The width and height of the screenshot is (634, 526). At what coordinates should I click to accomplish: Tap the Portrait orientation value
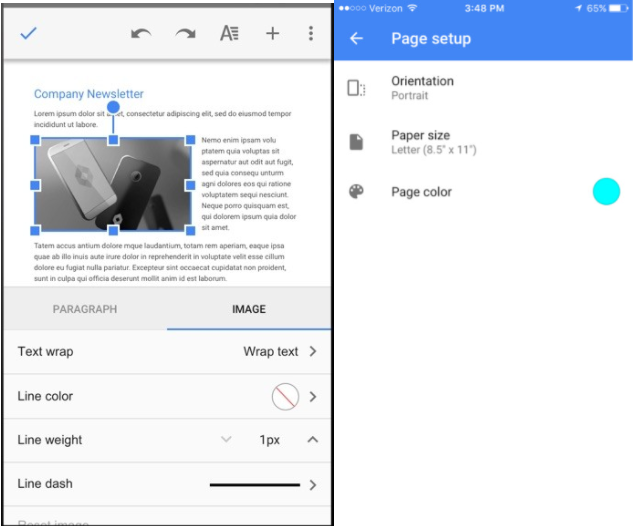pos(410,96)
